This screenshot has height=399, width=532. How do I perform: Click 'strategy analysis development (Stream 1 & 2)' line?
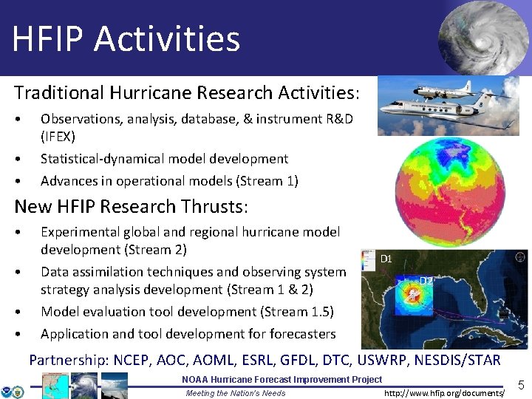[x=177, y=290]
